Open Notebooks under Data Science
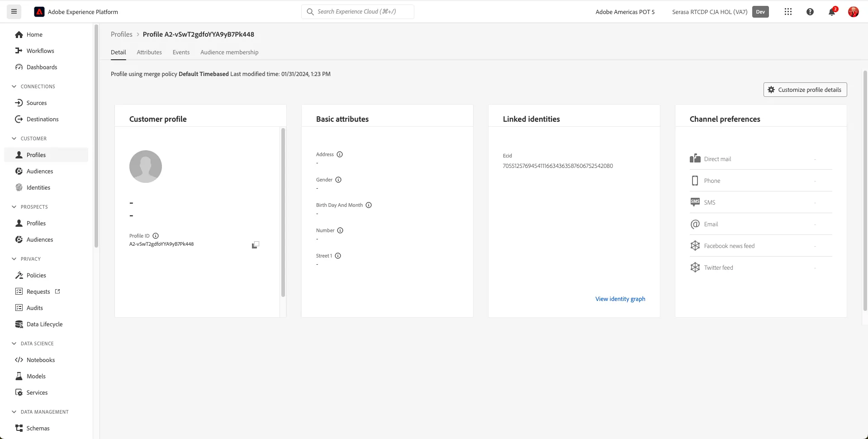Image resolution: width=868 pixels, height=439 pixels. [46, 360]
